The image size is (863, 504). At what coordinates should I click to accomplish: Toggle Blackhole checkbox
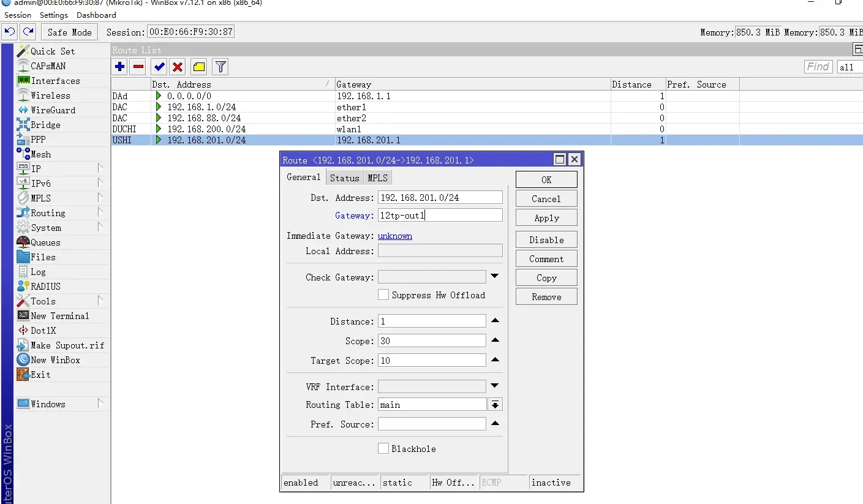[383, 448]
